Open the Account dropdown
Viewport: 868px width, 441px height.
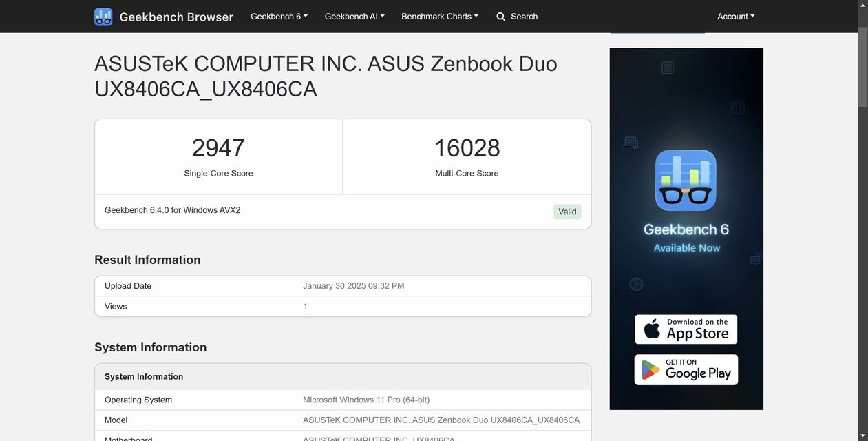click(x=735, y=16)
